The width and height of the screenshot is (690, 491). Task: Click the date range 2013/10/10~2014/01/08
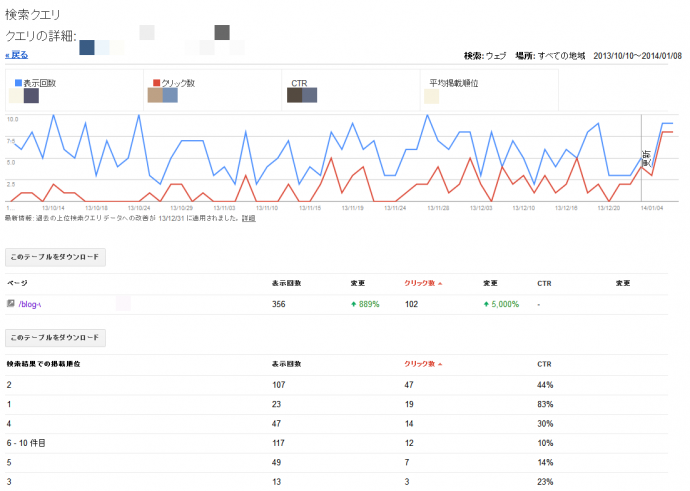pyautogui.click(x=637, y=56)
